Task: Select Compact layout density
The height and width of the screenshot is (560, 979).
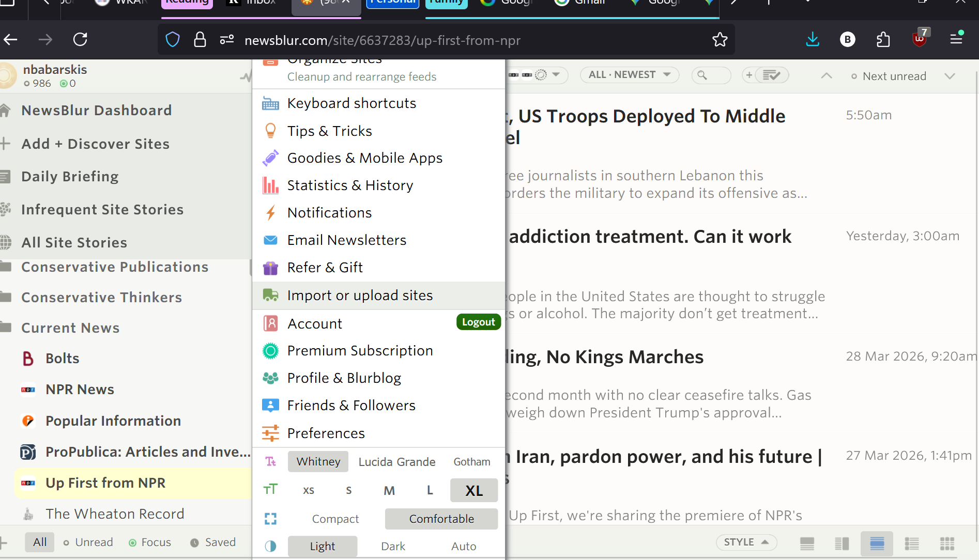Action: pos(335,519)
